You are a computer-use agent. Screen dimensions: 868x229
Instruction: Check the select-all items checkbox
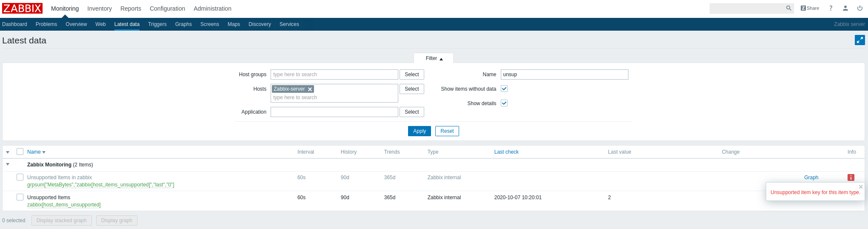tap(20, 152)
